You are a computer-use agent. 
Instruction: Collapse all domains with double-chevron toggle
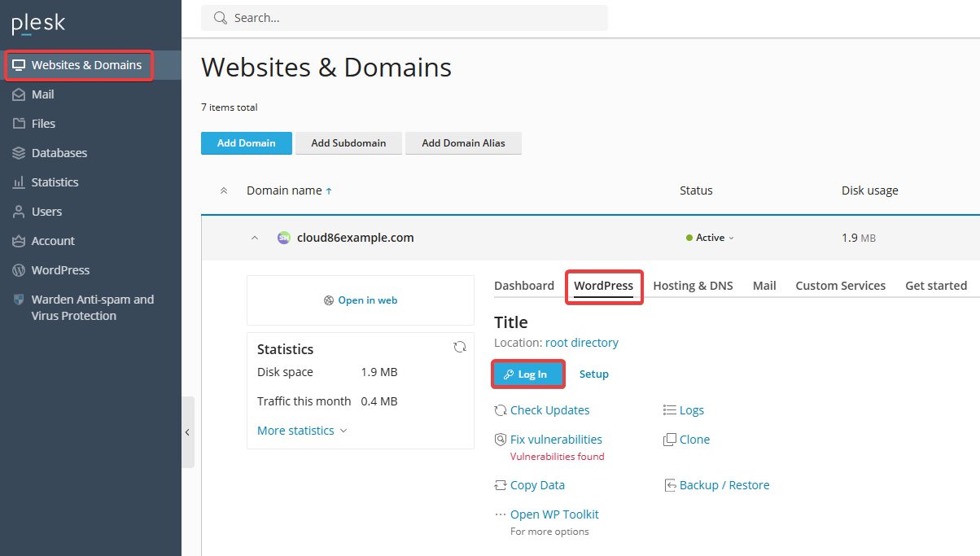[224, 190]
